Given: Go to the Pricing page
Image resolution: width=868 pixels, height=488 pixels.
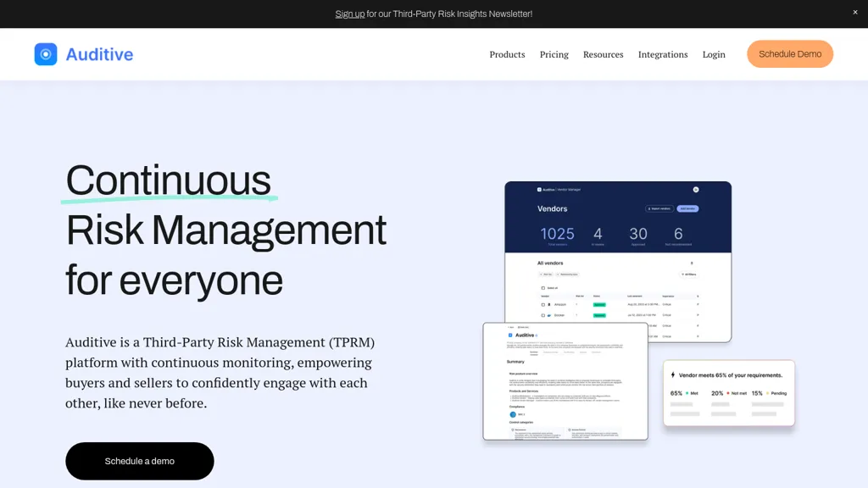Looking at the screenshot, I should [554, 54].
